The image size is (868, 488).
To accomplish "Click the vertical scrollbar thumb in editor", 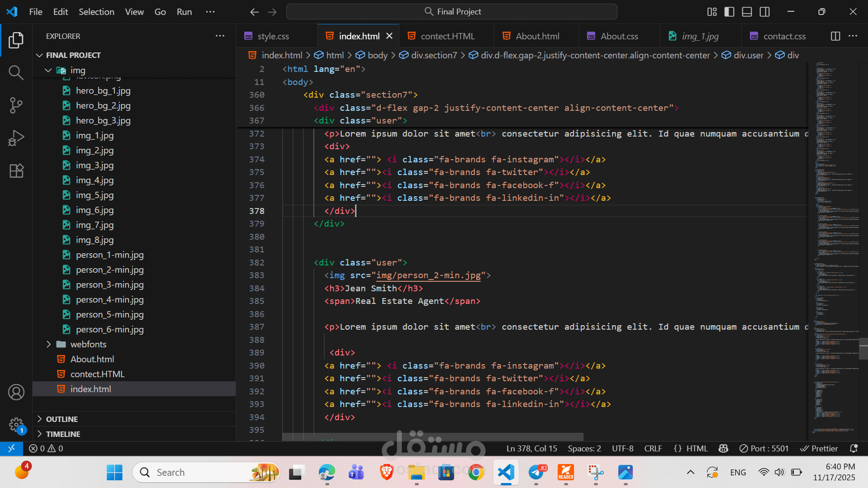I will pos(863,348).
